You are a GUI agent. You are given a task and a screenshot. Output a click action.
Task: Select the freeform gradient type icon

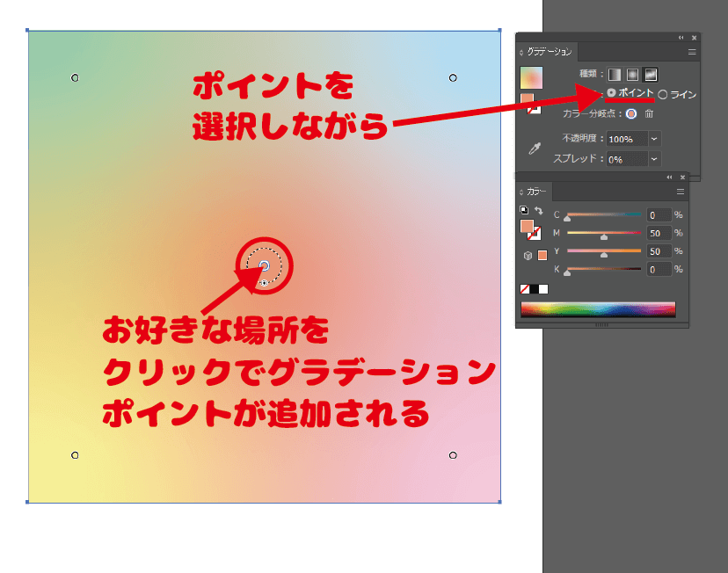pyautogui.click(x=651, y=75)
